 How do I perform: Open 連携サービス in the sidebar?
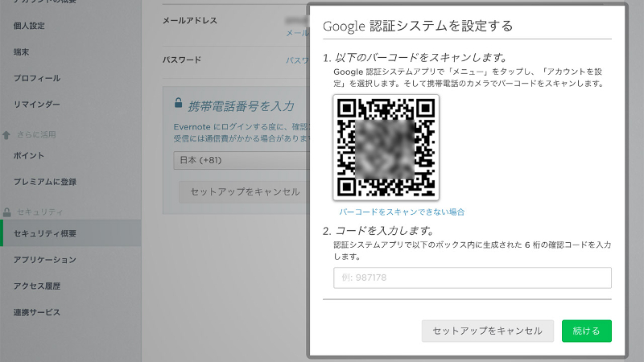click(x=37, y=312)
